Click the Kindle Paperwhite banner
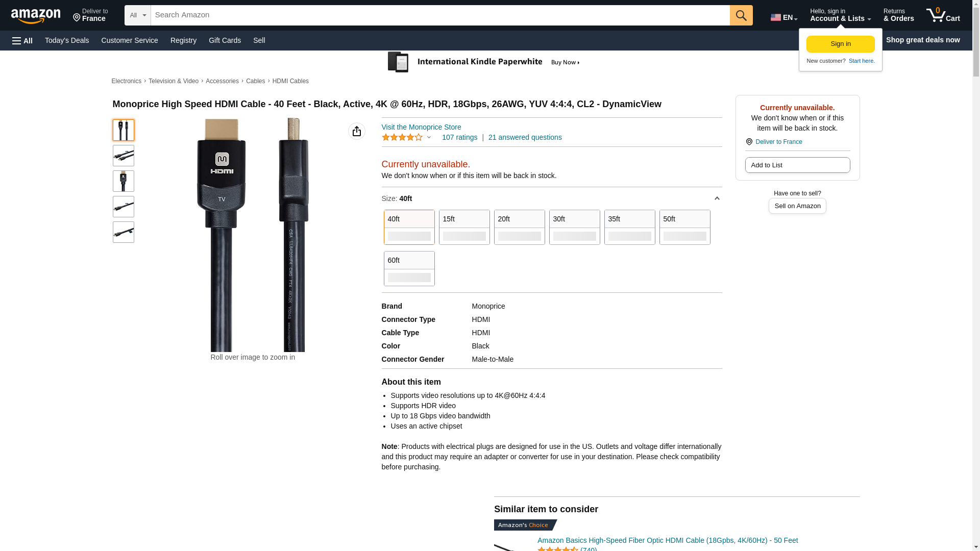The height and width of the screenshot is (551, 980). tap(484, 62)
